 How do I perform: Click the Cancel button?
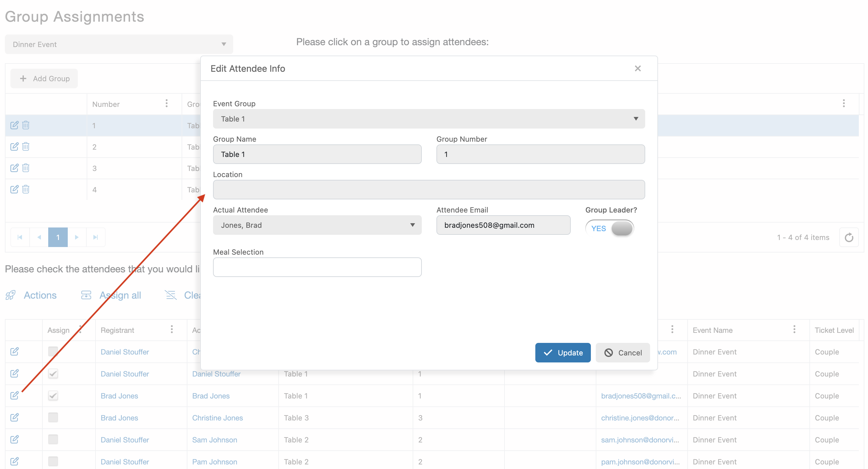click(622, 352)
